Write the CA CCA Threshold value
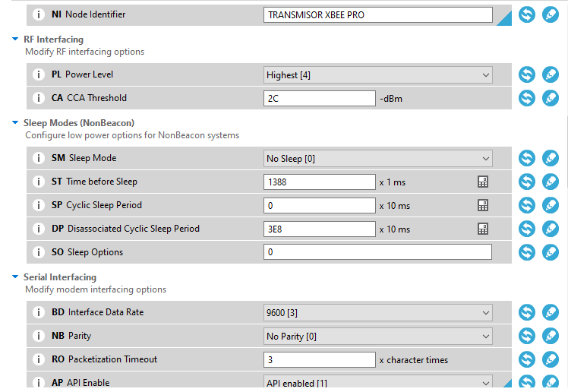568x392 pixels. (551, 98)
